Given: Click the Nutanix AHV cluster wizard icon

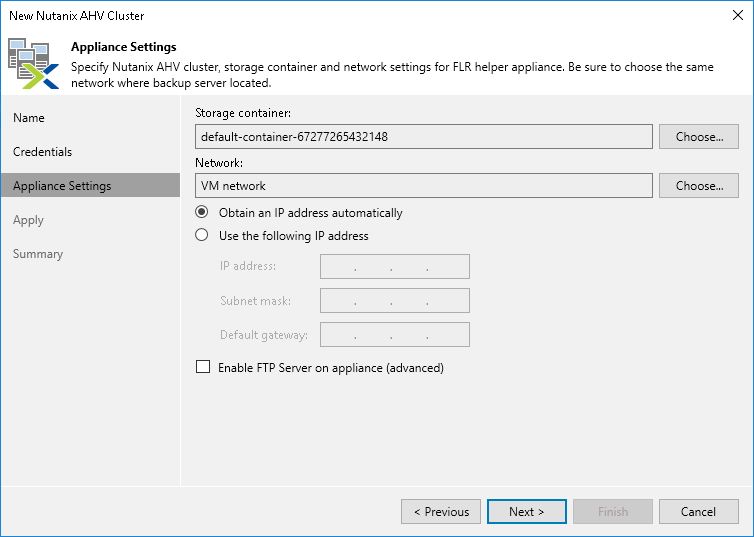Looking at the screenshot, I should 33,63.
